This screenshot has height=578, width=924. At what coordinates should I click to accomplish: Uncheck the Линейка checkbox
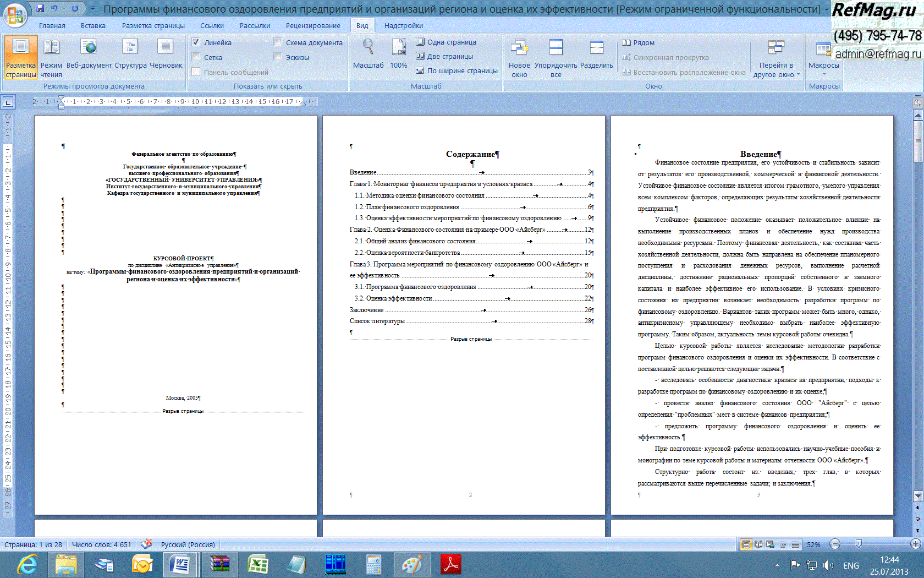coord(196,42)
